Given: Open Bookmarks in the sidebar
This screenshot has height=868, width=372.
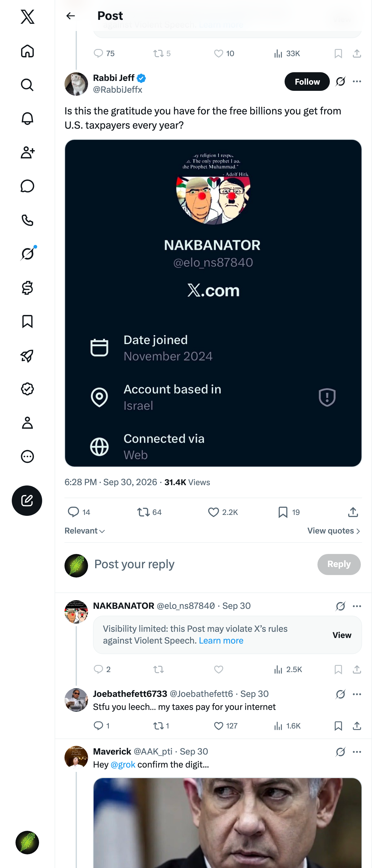Looking at the screenshot, I should click(27, 321).
